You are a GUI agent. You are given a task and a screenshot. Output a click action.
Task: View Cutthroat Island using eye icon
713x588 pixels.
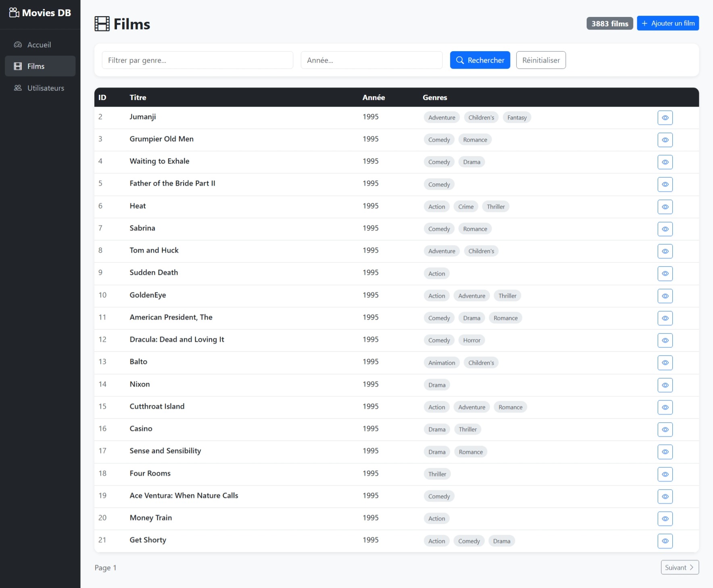point(665,407)
